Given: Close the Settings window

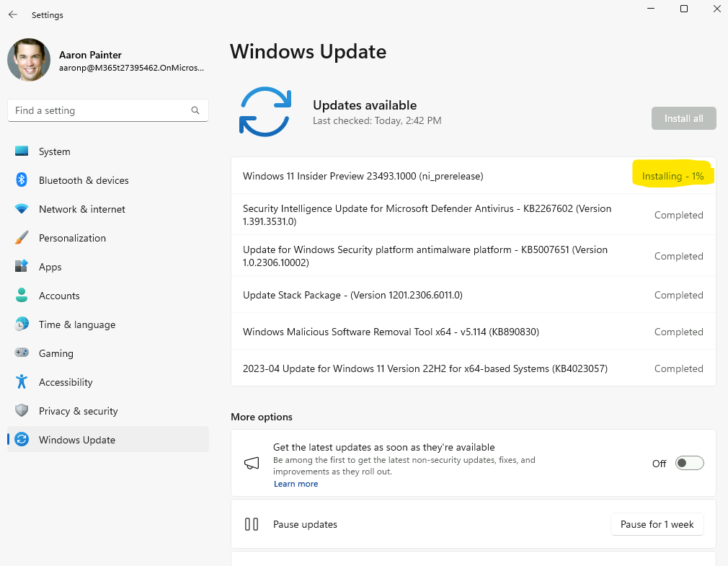Looking at the screenshot, I should click(717, 9).
